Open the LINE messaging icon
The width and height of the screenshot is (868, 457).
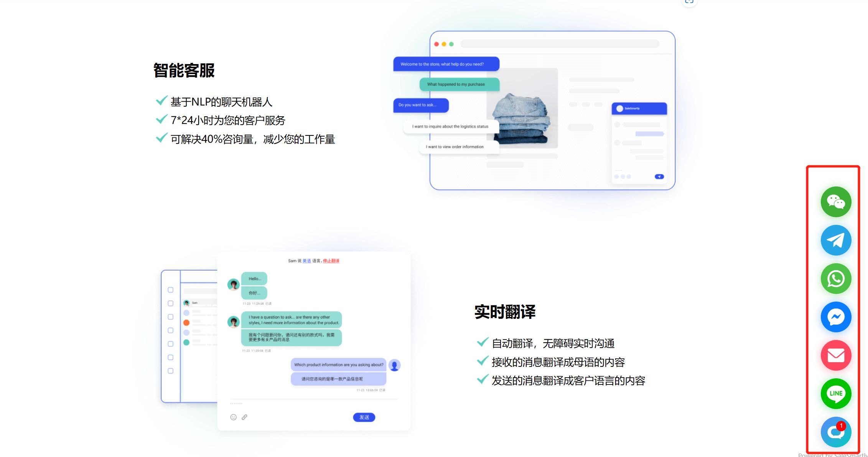[x=836, y=394]
